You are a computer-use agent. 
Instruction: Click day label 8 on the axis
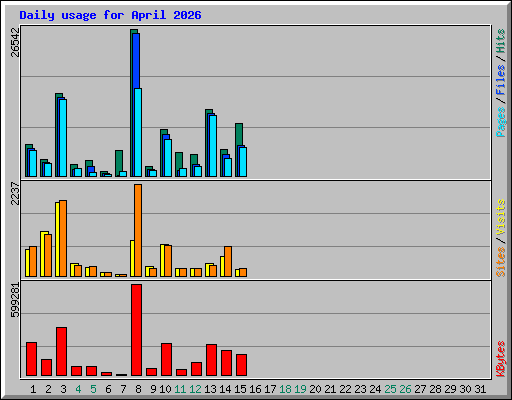tap(138, 389)
